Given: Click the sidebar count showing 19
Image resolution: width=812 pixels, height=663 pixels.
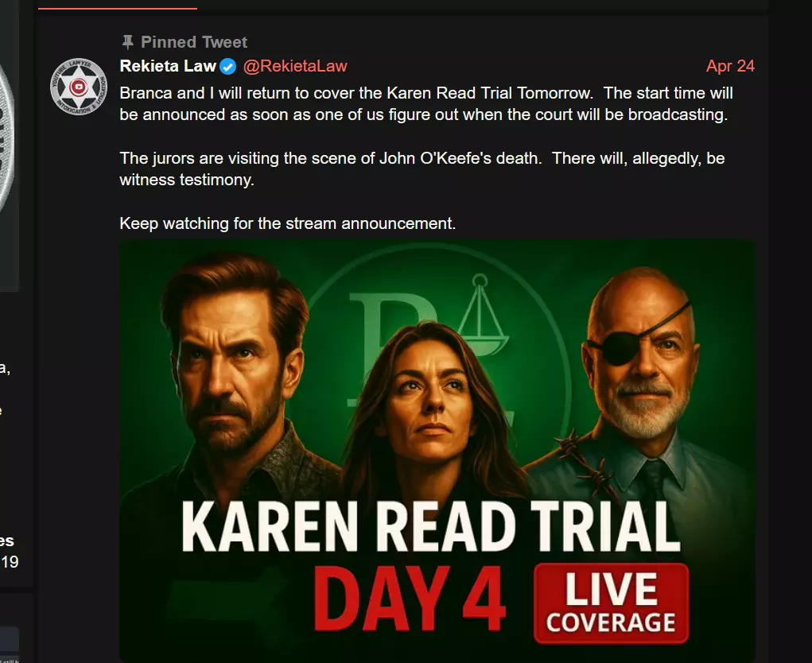Looking at the screenshot, I should pos(10,561).
